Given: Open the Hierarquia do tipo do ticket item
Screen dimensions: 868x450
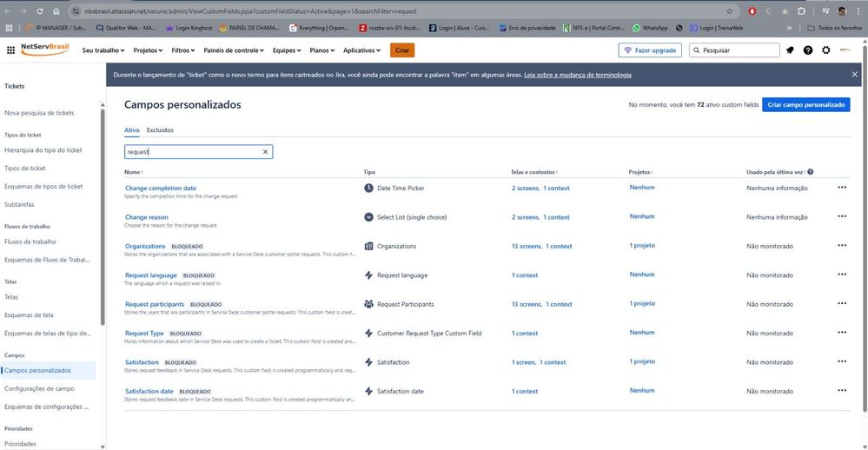Looking at the screenshot, I should coord(43,150).
